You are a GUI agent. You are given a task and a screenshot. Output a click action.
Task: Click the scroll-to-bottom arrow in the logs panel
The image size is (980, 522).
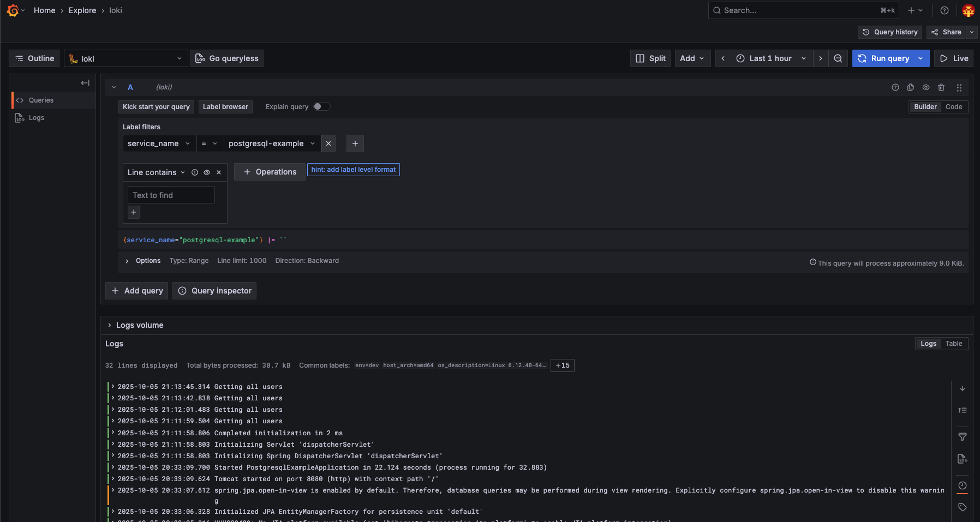pyautogui.click(x=963, y=389)
